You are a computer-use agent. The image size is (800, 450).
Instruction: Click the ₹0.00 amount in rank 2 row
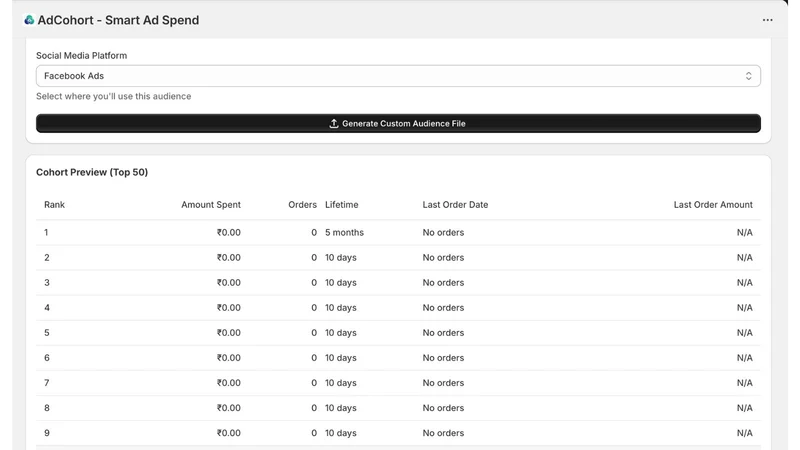(229, 258)
